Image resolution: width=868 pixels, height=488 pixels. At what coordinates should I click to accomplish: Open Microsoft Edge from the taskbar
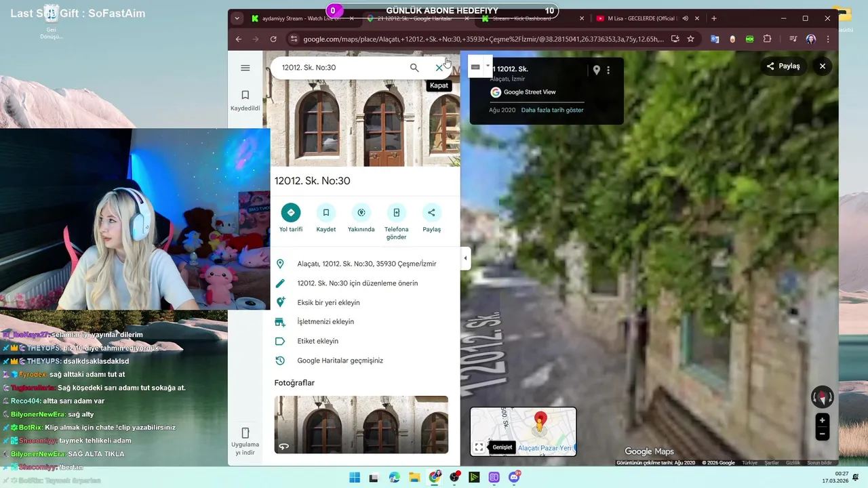click(395, 477)
